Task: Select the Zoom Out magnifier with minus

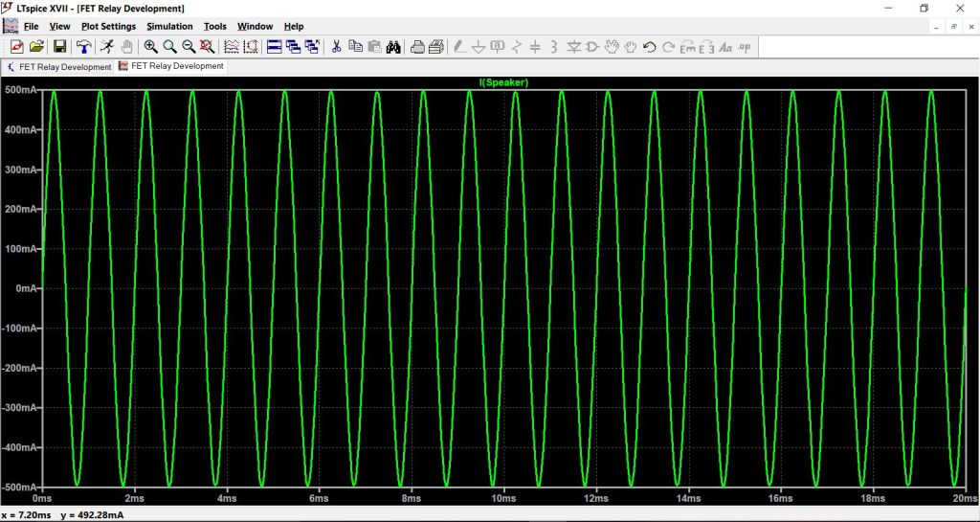Action: point(189,47)
